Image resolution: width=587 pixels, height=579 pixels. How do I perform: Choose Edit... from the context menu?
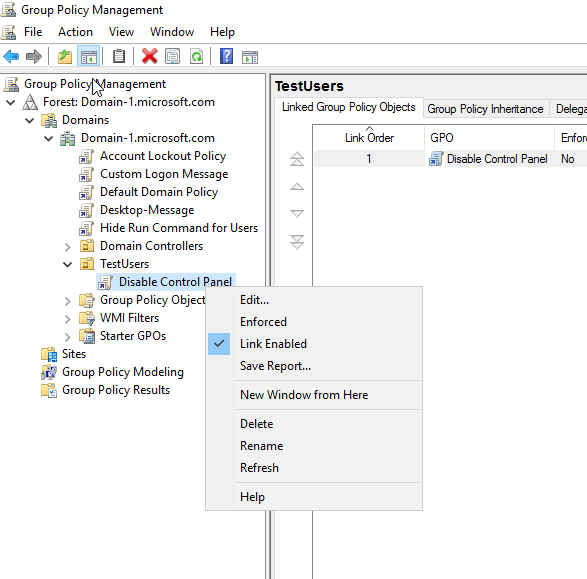[254, 300]
